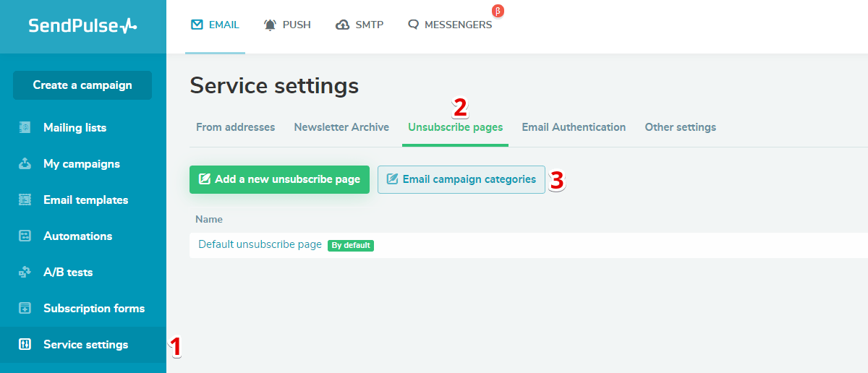
Task: Switch to the From addresses tab
Action: [x=235, y=127]
